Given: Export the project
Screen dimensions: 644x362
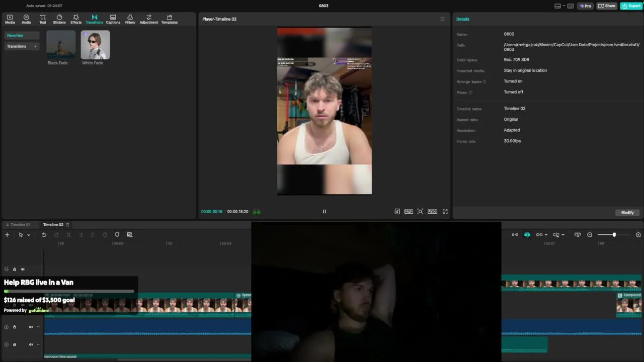Looking at the screenshot, I should [x=631, y=6].
